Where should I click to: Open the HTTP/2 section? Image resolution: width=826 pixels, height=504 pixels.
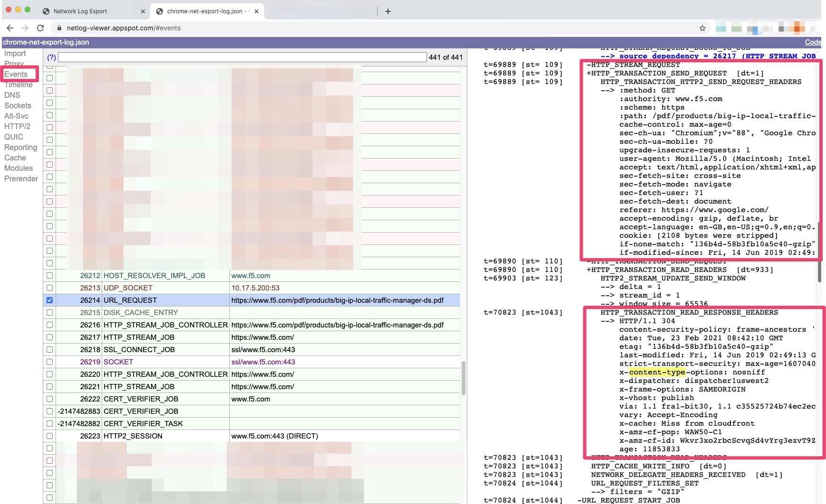point(17,126)
